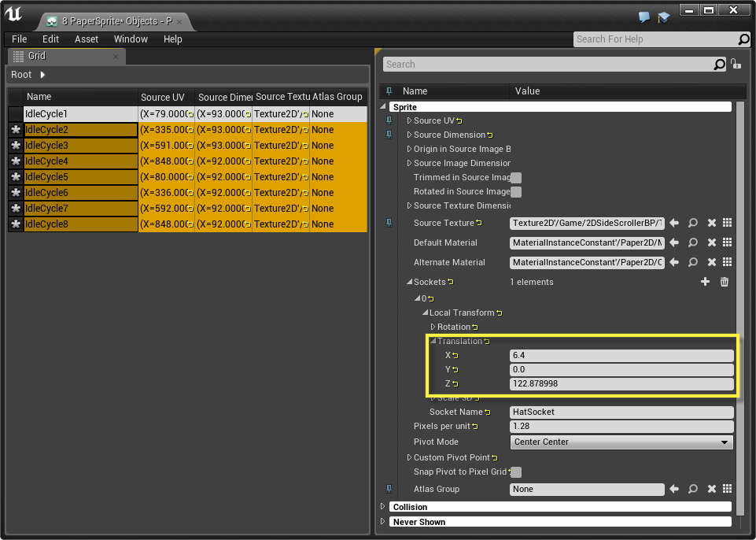
Task: Click the lock icon beside details search
Action: click(736, 65)
